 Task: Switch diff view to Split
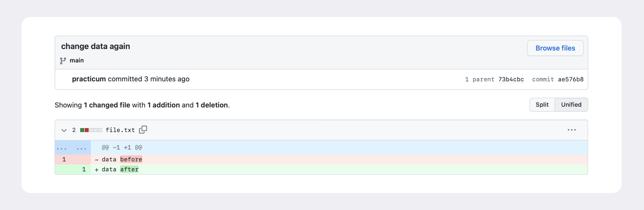pyautogui.click(x=542, y=105)
